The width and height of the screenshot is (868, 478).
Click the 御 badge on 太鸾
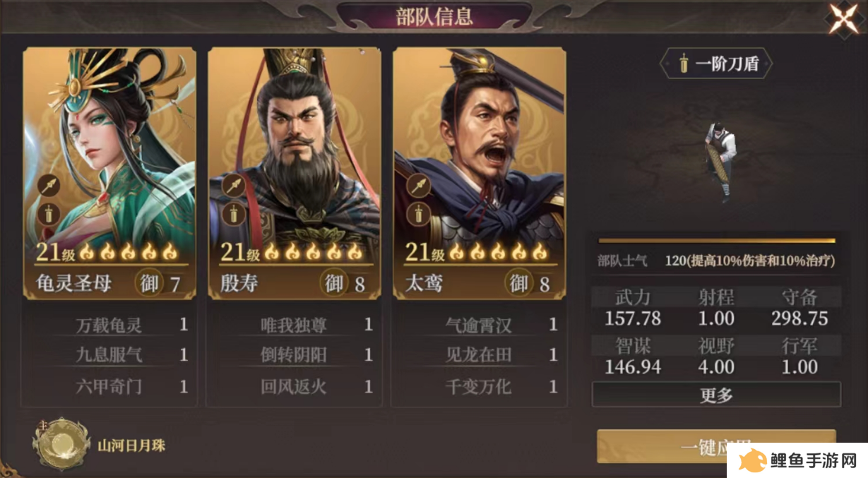[x=519, y=283]
